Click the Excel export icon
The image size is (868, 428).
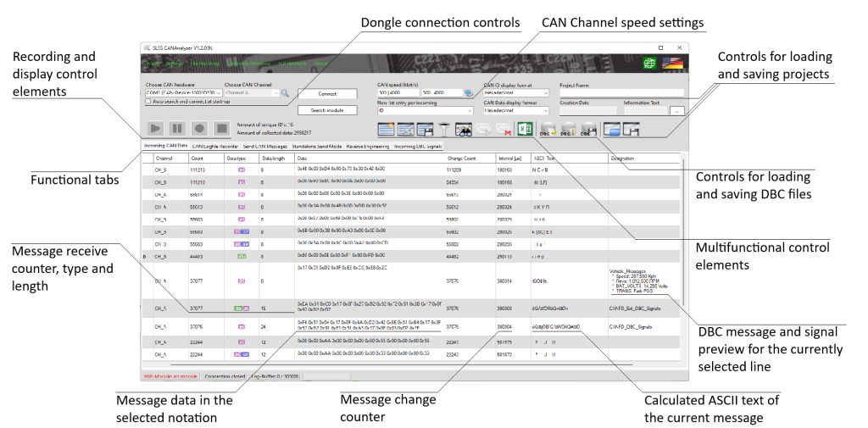click(x=525, y=129)
